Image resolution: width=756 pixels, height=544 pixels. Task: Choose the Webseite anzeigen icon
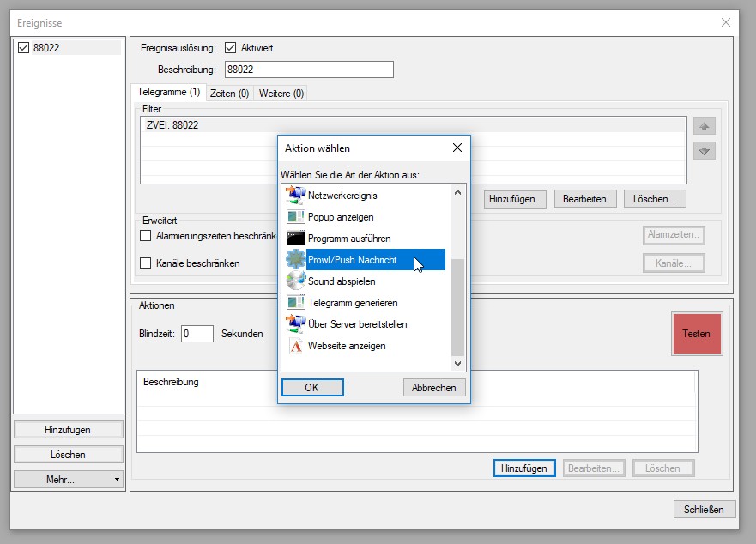pos(295,346)
